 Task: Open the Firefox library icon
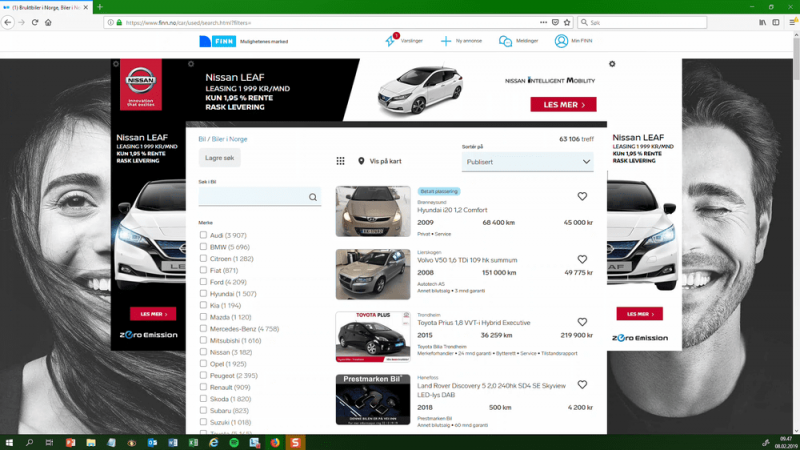pos(762,22)
